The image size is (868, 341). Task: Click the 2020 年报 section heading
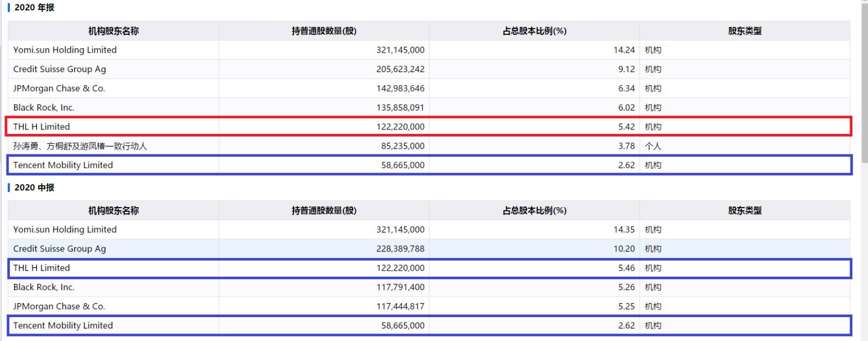pos(34,8)
